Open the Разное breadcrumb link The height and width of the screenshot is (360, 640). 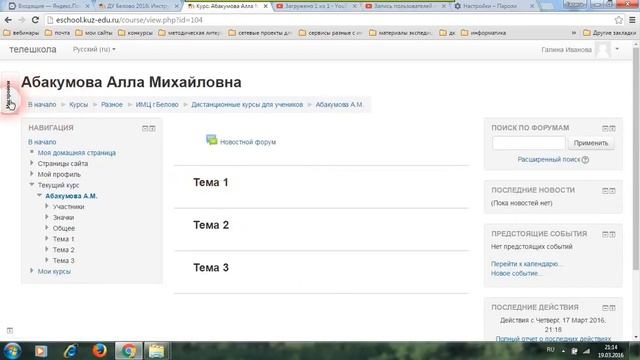112,104
